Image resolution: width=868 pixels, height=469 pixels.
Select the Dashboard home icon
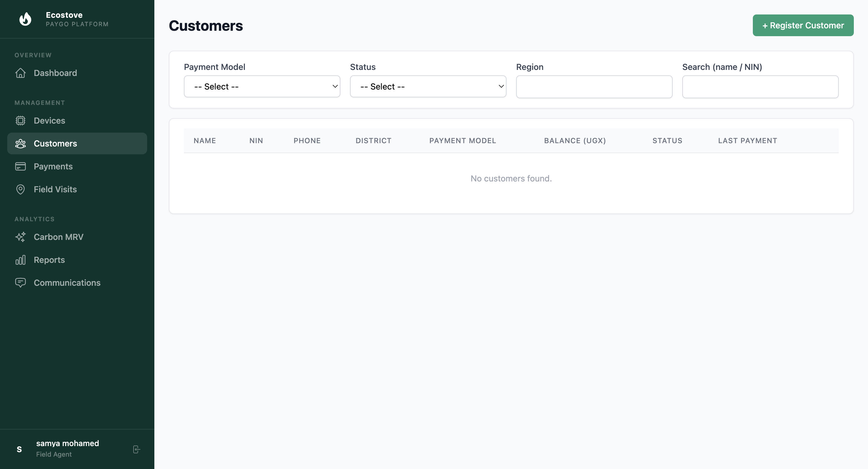tap(21, 73)
